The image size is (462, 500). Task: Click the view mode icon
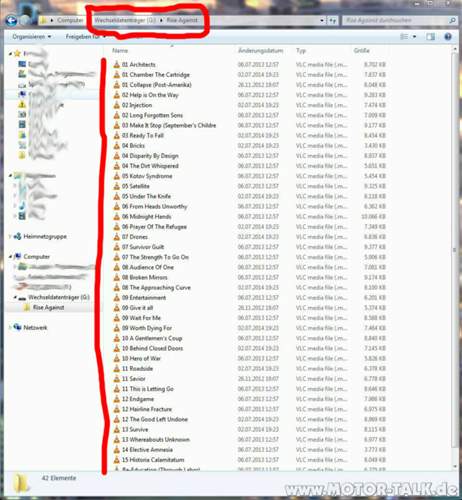tap(404, 37)
